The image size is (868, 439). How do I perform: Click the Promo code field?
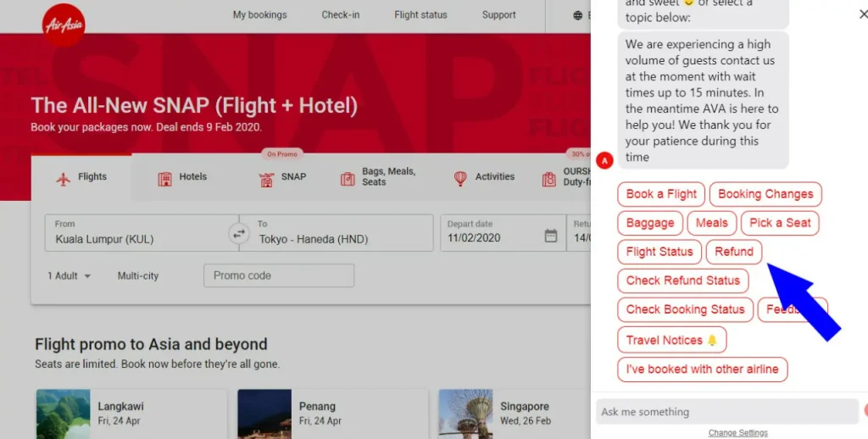[x=279, y=275]
